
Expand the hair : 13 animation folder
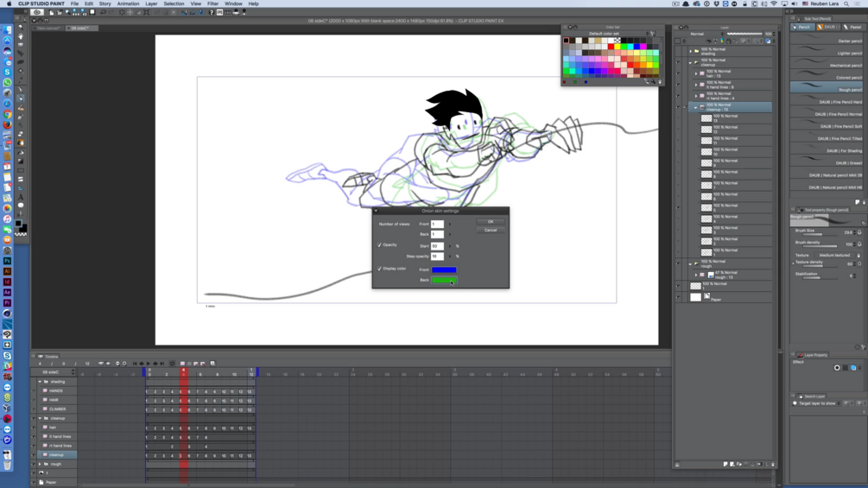coord(696,73)
